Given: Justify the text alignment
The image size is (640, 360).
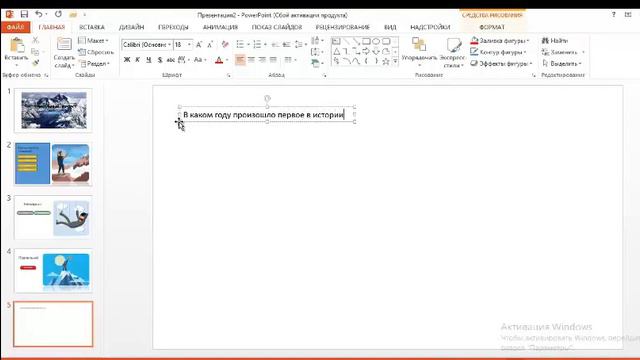Looking at the screenshot, I should point(273,60).
